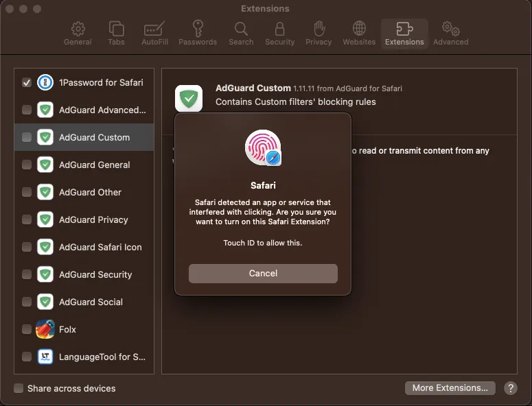Enable the LanguageTool extension checkbox

pos(27,357)
